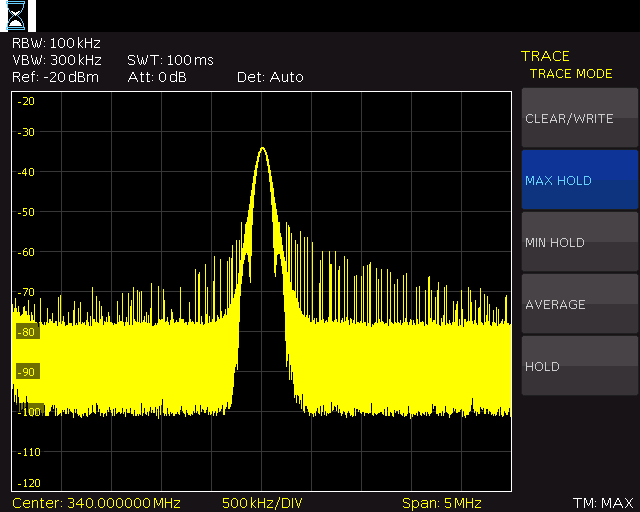Click the TM: MAX status indicator
Image resolution: width=640 pixels, height=512 pixels.
point(603,503)
